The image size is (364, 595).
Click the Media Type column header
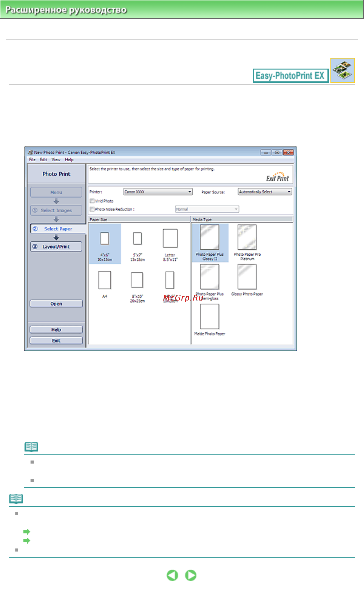tap(242, 219)
